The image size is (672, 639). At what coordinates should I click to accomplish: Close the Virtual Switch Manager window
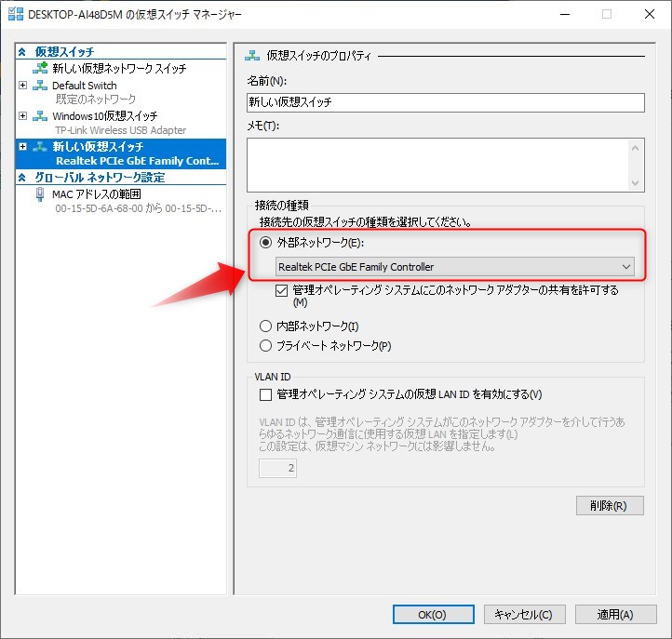click(x=650, y=14)
